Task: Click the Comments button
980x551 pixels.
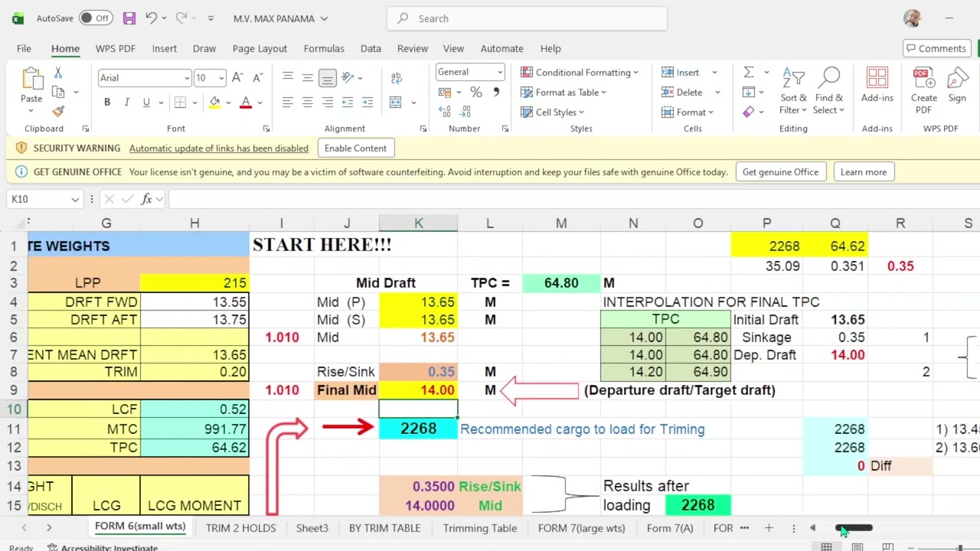Action: [936, 48]
